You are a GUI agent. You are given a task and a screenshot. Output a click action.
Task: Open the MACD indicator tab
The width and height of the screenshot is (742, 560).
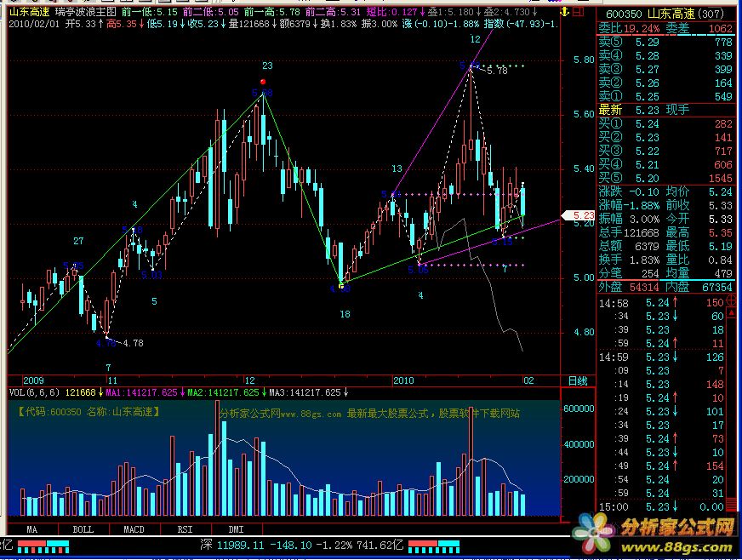coord(134,529)
